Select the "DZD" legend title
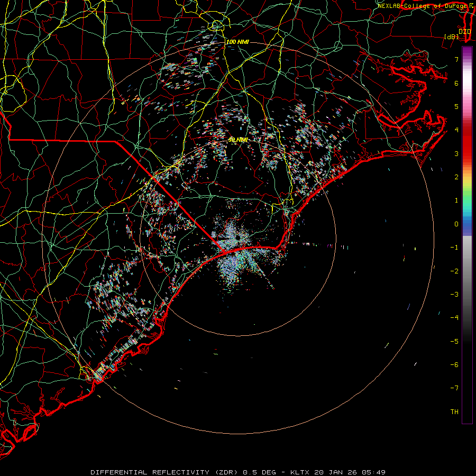This screenshot has width=476, height=476. click(x=464, y=31)
